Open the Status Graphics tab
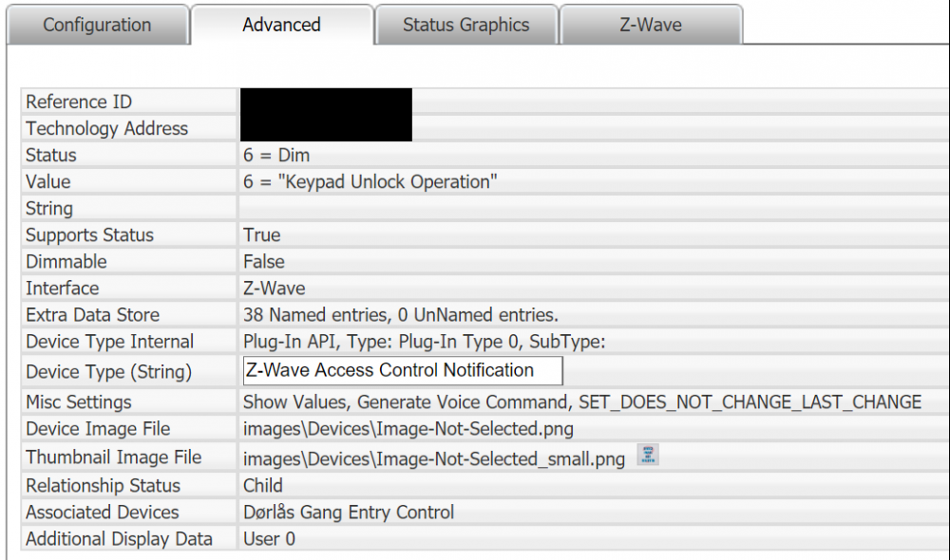The width and height of the screenshot is (950, 560). point(465,25)
